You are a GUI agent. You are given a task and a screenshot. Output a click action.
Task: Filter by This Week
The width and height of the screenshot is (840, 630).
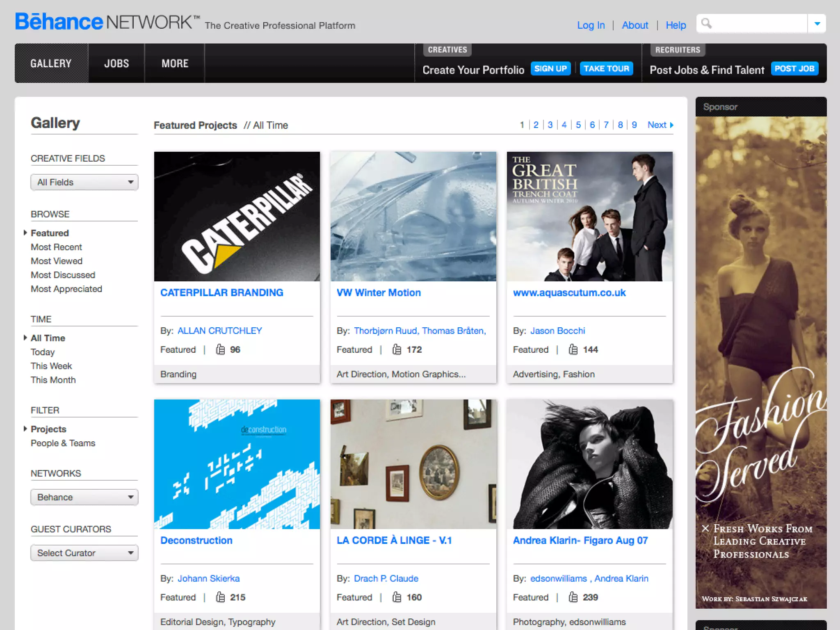coord(51,366)
